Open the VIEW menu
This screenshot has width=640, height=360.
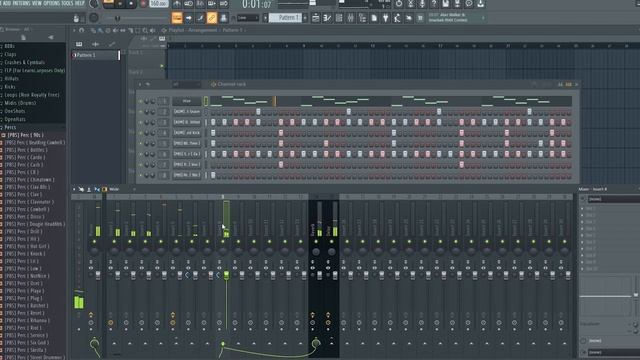click(37, 3)
